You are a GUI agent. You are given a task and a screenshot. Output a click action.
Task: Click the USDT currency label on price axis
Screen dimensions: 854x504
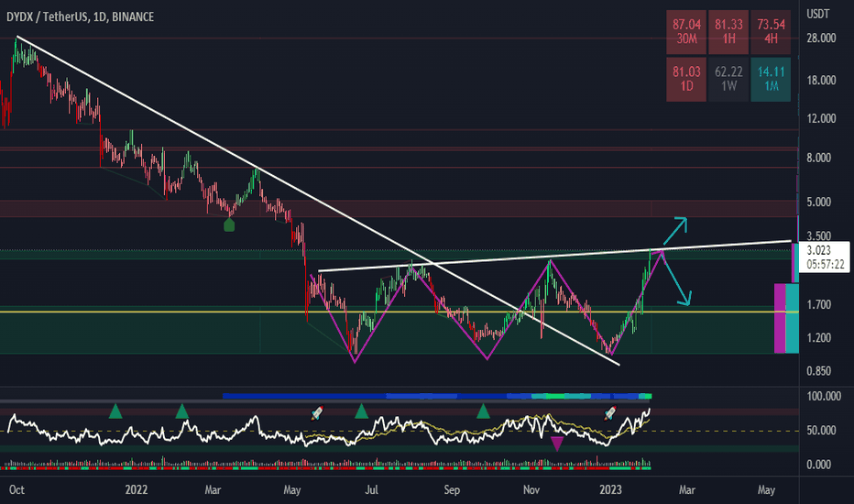pos(817,14)
